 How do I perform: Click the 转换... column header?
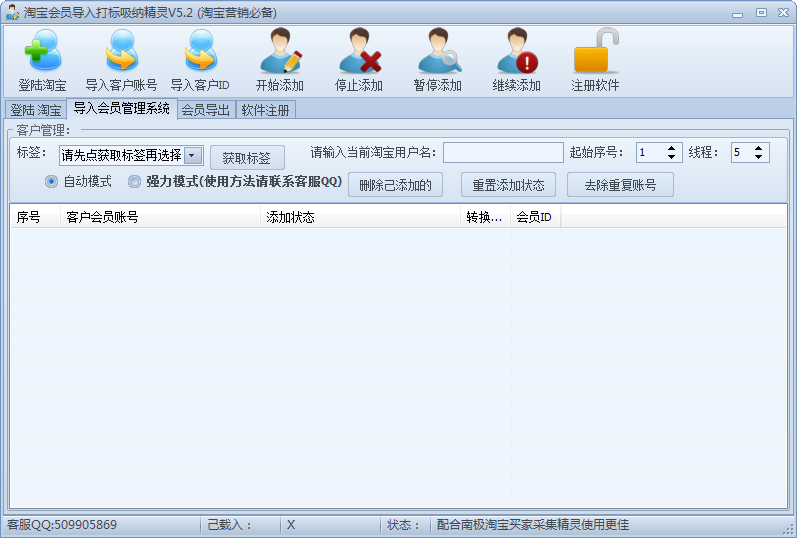(x=485, y=217)
